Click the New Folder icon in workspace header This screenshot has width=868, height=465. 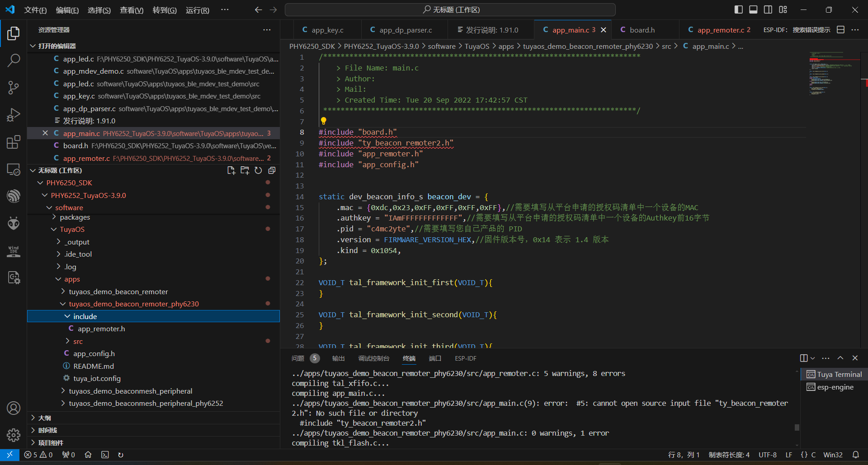click(245, 170)
